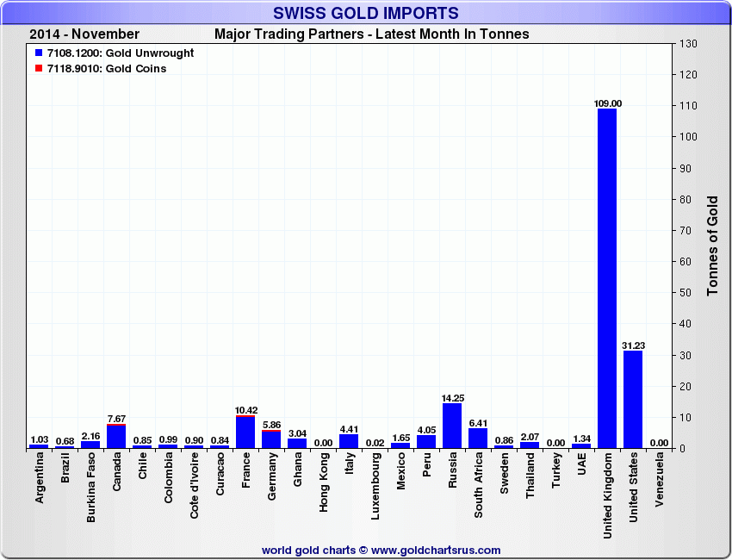This screenshot has height=560, width=732.
Task: Click the Peru bar
Action: pos(426,441)
